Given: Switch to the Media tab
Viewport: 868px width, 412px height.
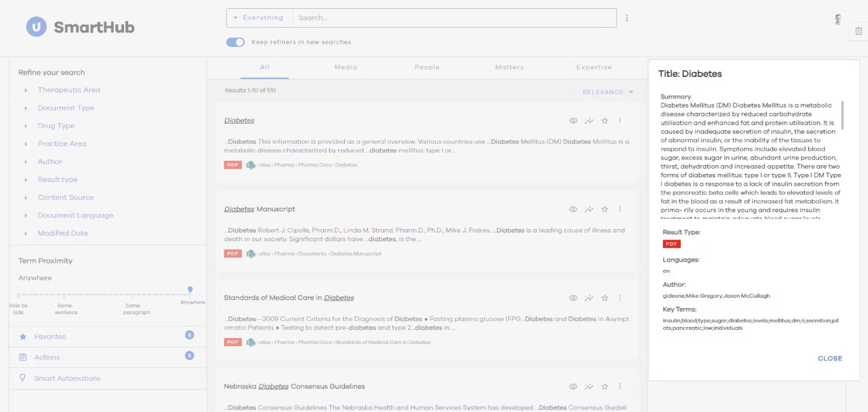Looking at the screenshot, I should click(346, 67).
